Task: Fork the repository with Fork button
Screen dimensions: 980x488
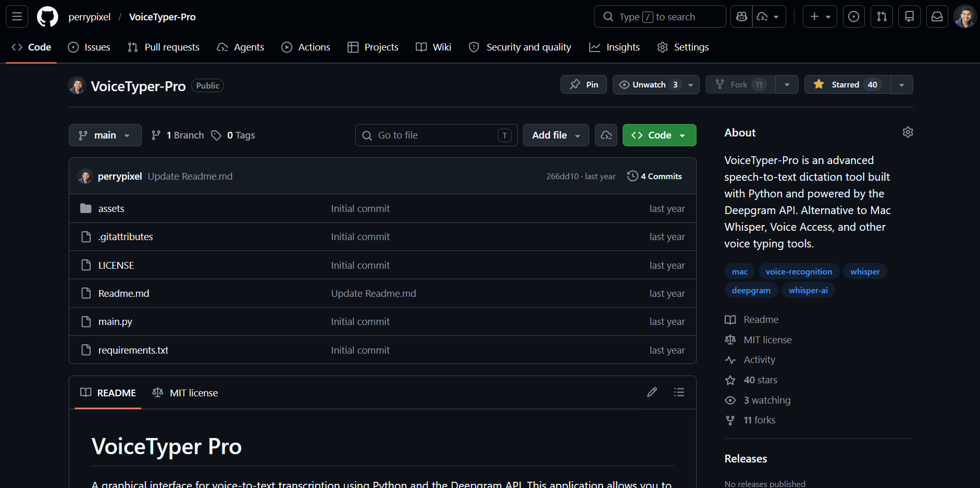Action: click(x=740, y=84)
